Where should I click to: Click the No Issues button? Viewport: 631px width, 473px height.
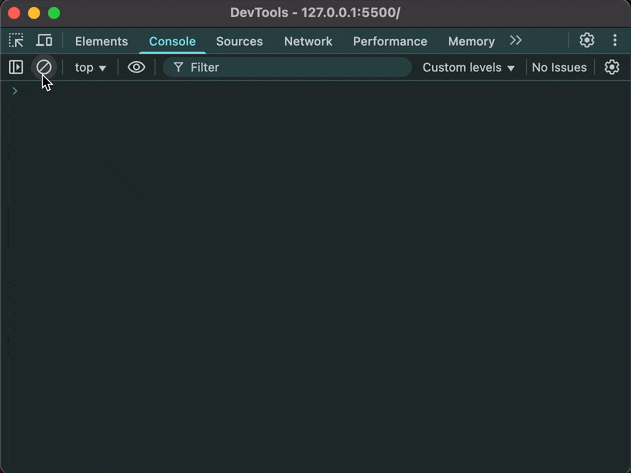click(x=559, y=67)
